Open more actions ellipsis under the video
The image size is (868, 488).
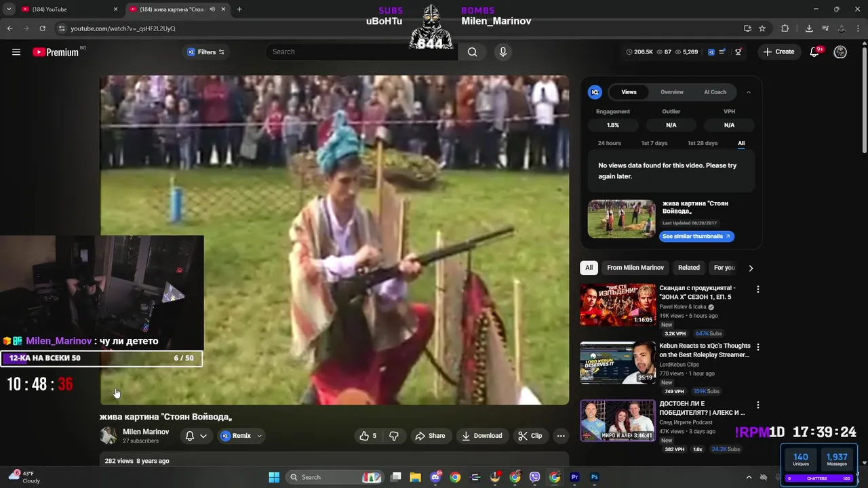coord(561,436)
